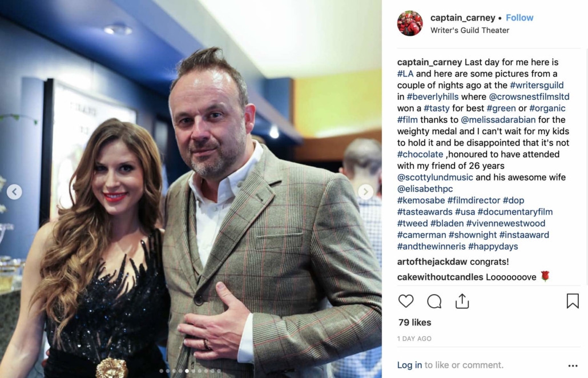Advance to next photo with right arrow
This screenshot has width=588, height=378.
point(365,192)
